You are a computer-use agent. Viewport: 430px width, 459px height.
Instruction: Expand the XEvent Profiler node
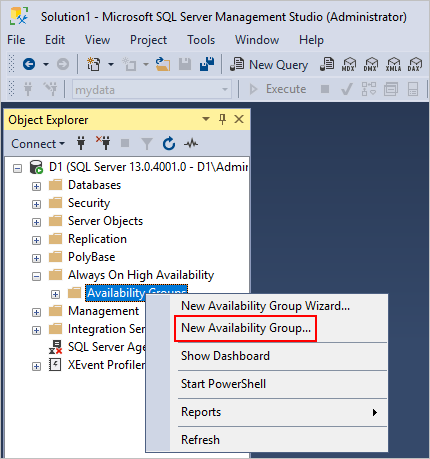36,366
